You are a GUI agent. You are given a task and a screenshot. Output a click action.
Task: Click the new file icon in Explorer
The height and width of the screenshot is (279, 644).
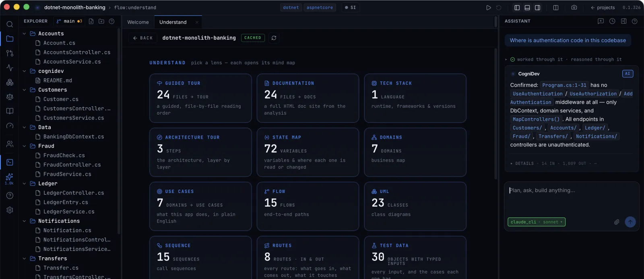click(91, 21)
